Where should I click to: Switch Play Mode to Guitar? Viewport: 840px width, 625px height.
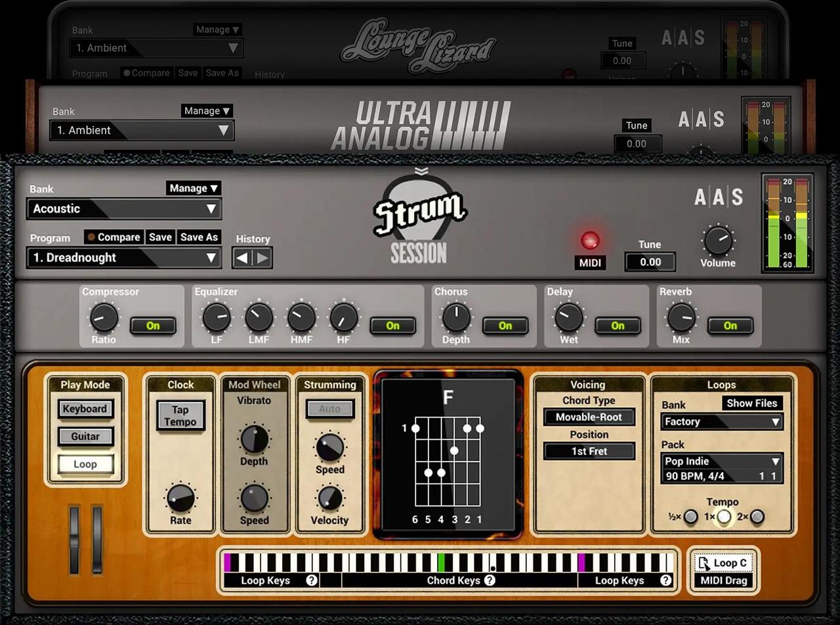(x=85, y=437)
